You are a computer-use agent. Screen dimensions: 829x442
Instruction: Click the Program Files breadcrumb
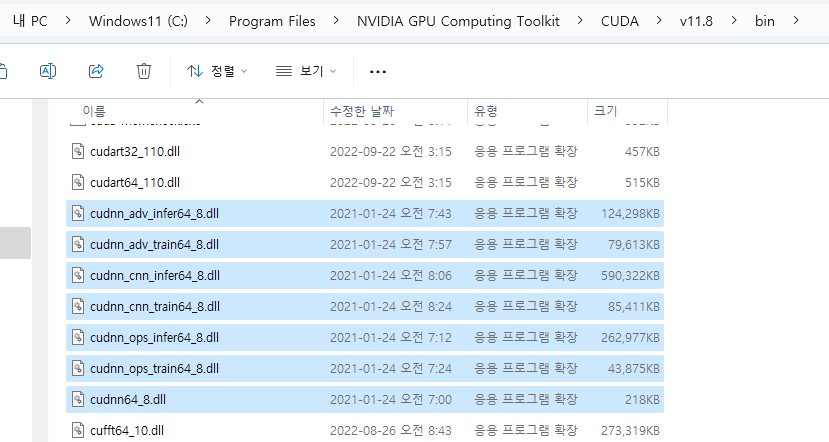coord(272,21)
